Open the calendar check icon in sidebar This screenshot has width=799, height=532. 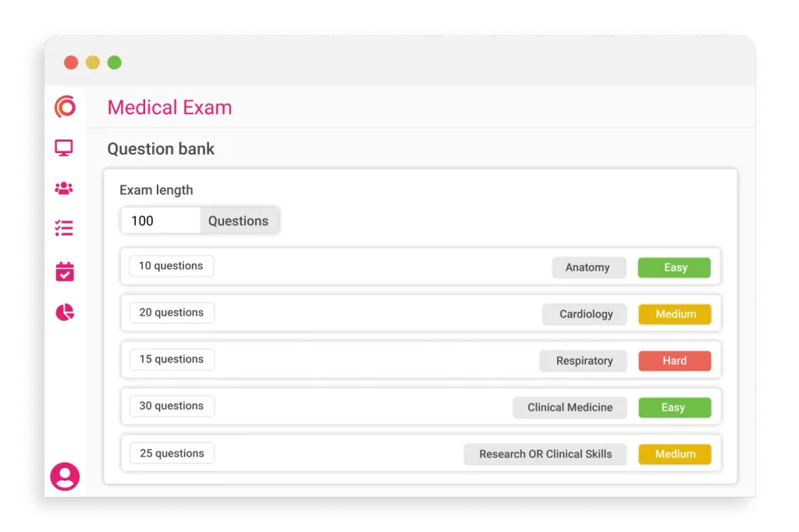coord(65,271)
